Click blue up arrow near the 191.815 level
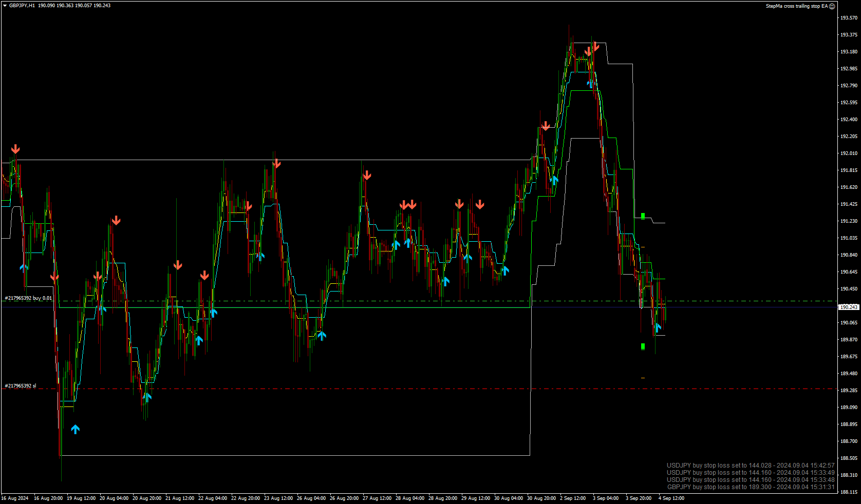861x504 pixels. [x=554, y=180]
